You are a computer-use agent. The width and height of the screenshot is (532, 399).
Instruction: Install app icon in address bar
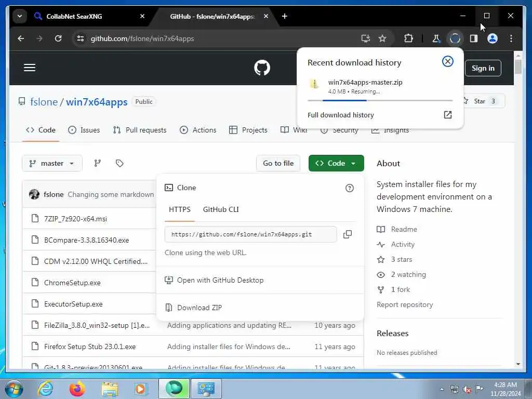pos(365,38)
